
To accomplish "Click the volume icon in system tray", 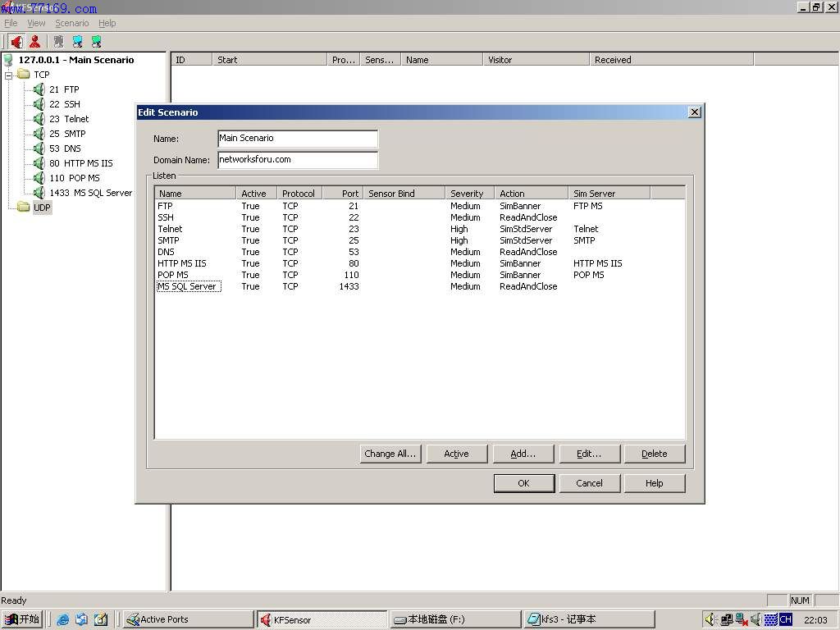I will (x=710, y=619).
